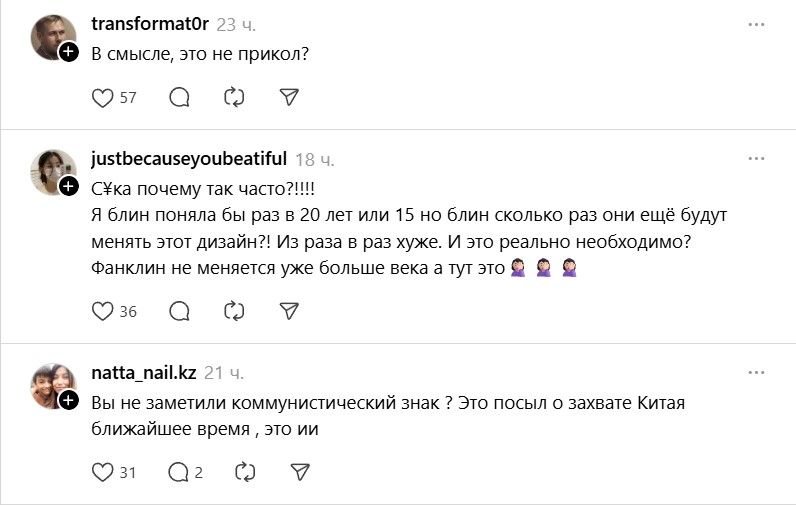Open more options for natta_nail.kz's comment
796x505 pixels.
[757, 372]
